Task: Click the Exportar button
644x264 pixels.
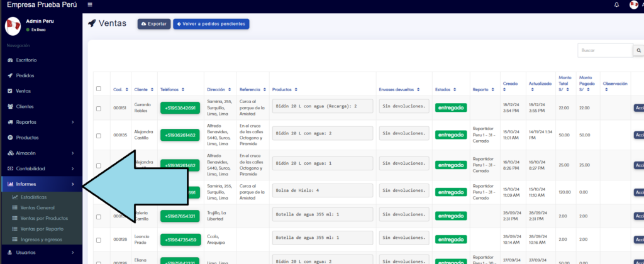Action: click(154, 24)
